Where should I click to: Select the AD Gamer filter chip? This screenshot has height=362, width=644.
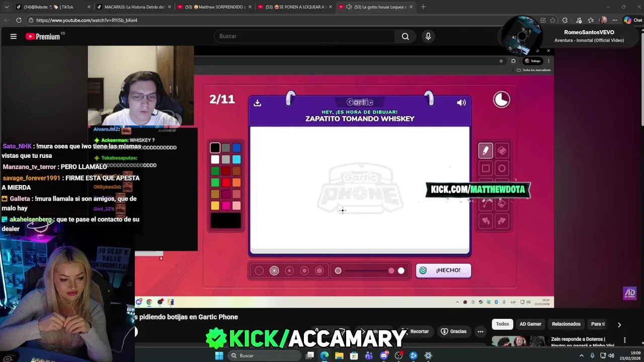530,324
